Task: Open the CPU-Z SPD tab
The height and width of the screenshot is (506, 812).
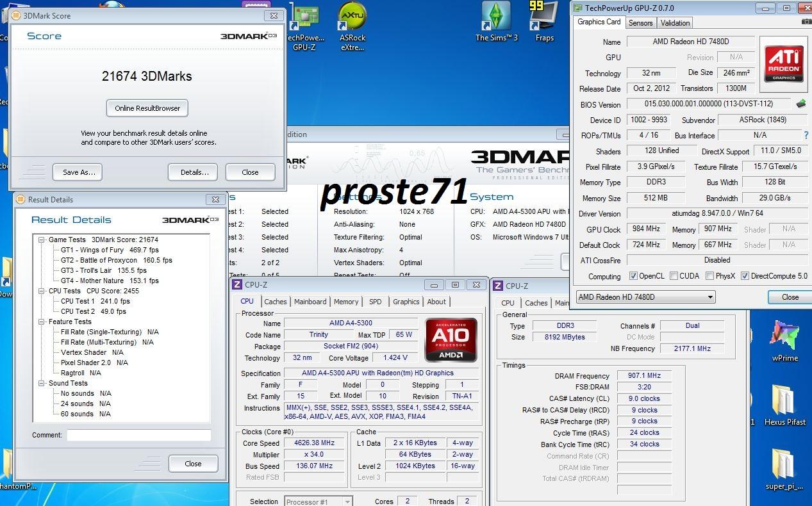Action: [376, 302]
